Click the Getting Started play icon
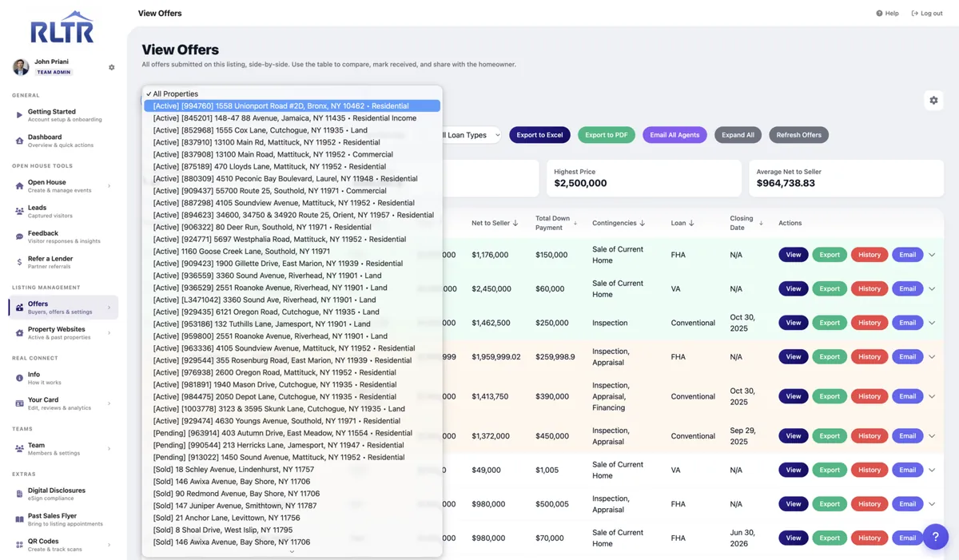The width and height of the screenshot is (959, 560). tap(19, 115)
